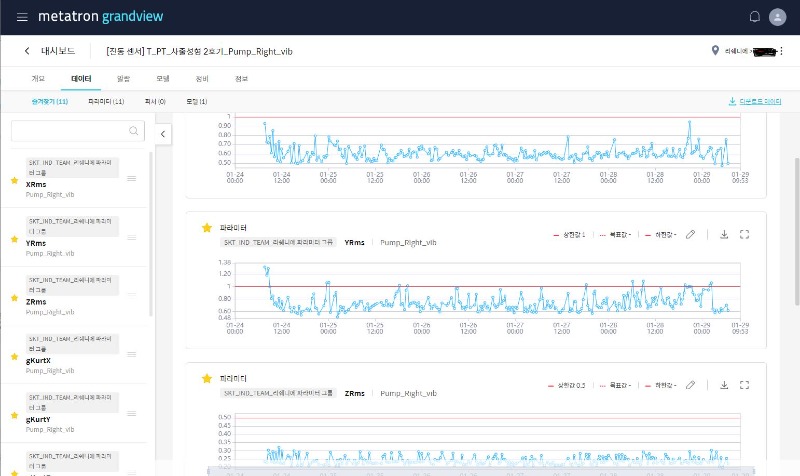Edit thresholds with the YRms chart pencil icon
This screenshot has height=476, width=800.
point(690,235)
